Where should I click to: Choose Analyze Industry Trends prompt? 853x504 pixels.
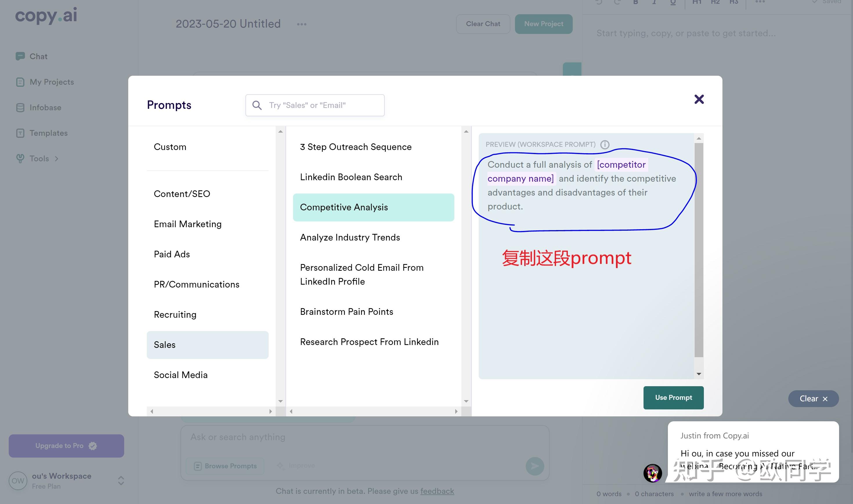(350, 237)
